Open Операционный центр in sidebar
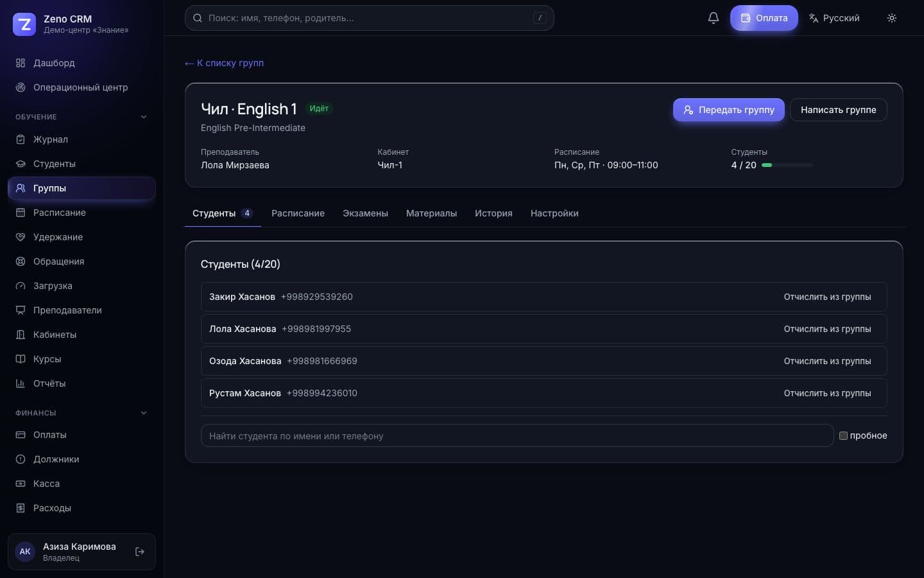 coord(81,87)
